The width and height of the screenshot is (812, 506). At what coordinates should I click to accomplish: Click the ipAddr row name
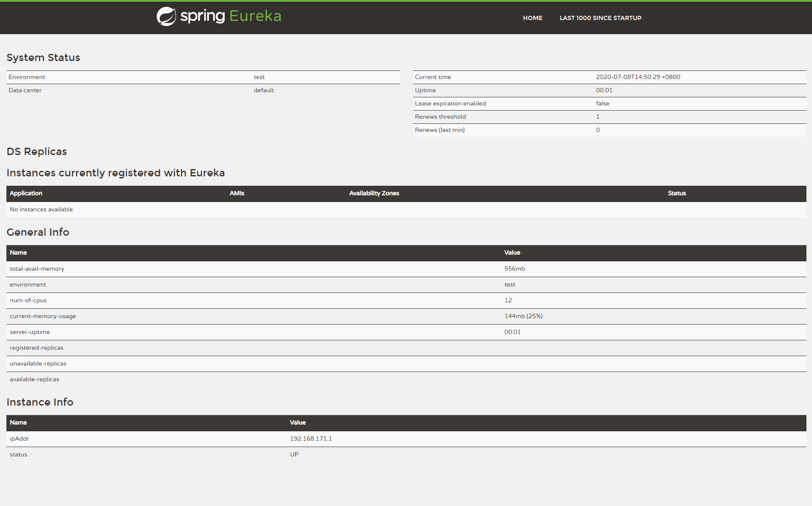click(19, 439)
